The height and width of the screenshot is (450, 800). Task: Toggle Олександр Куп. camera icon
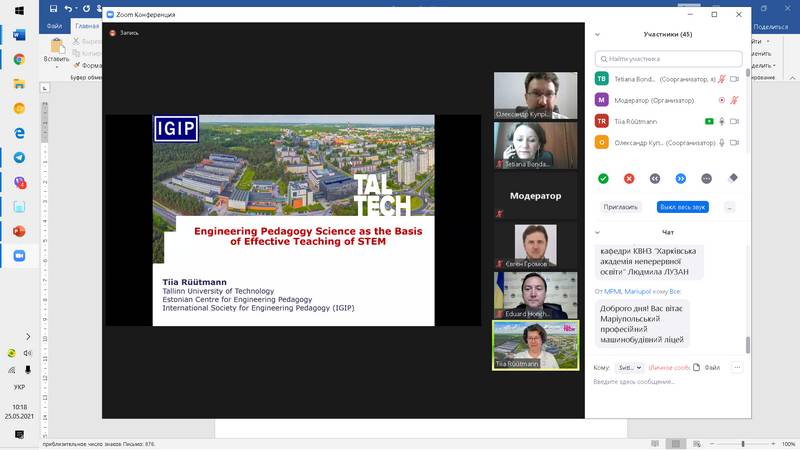(734, 143)
